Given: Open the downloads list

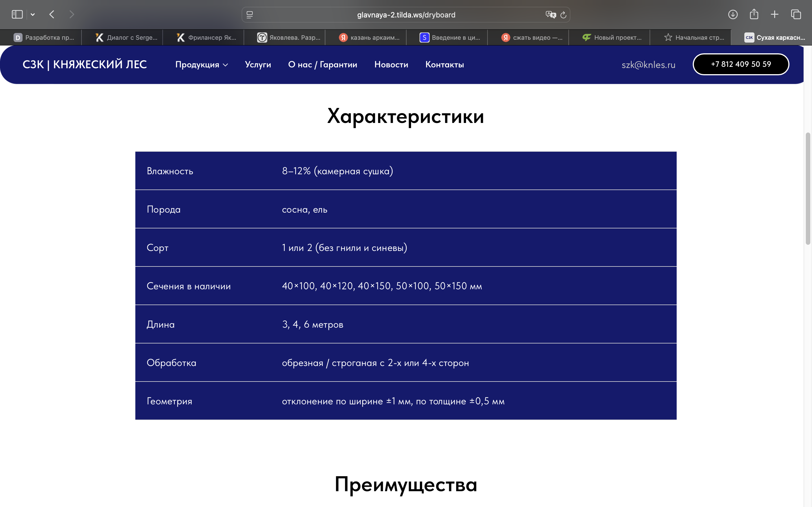Looking at the screenshot, I should (x=733, y=14).
